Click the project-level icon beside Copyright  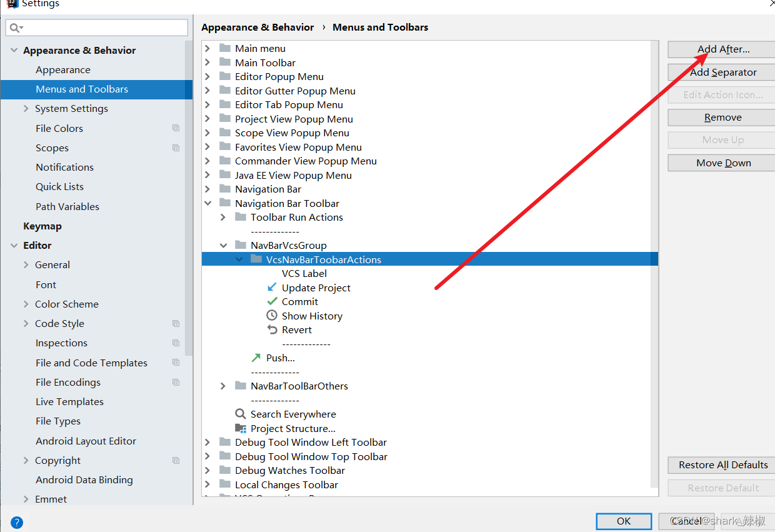[x=176, y=460]
